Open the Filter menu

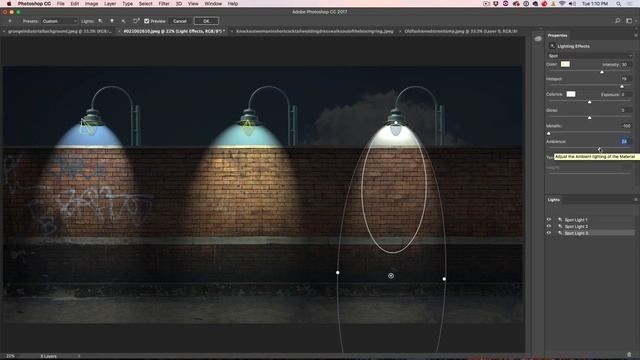click(164, 4)
